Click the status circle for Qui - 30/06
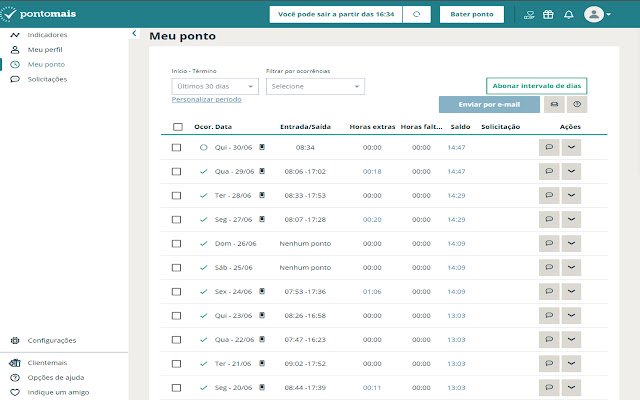Viewport: 640px width, 400px height. click(203, 147)
